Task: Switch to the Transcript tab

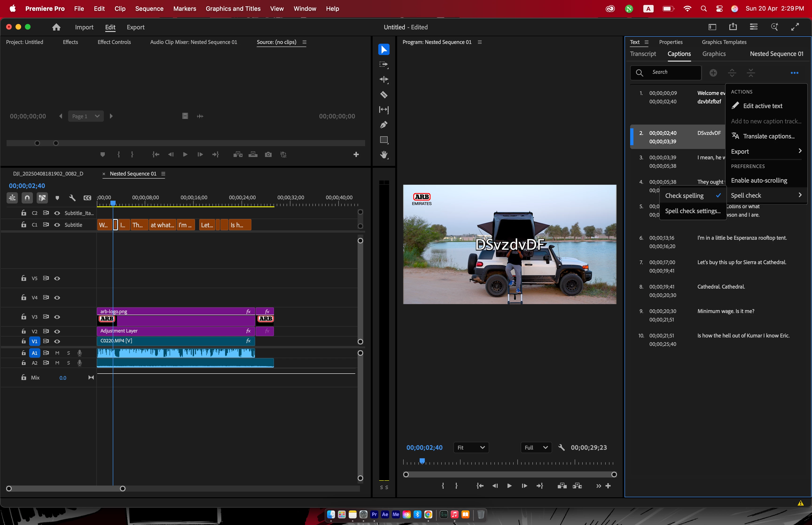Action: 643,54
